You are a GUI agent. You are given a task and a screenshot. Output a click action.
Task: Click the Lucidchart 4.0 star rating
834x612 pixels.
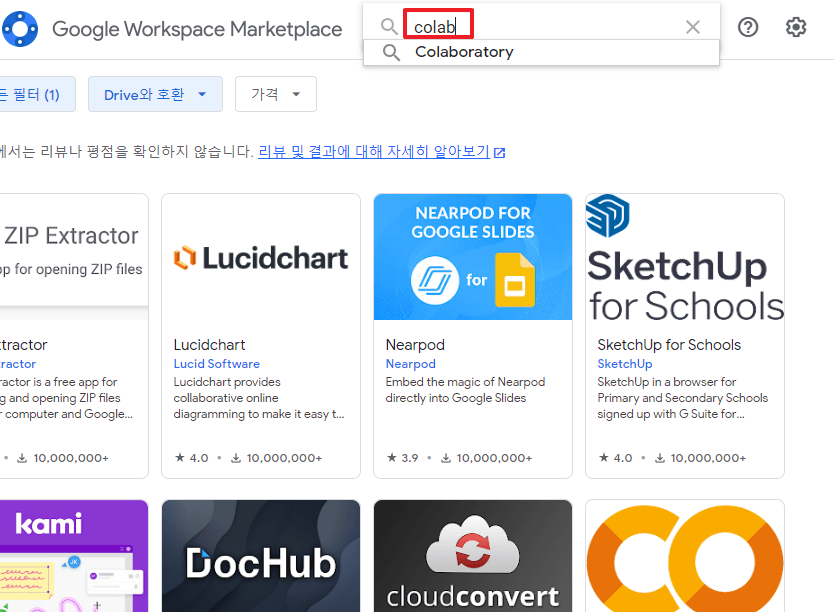coord(191,458)
